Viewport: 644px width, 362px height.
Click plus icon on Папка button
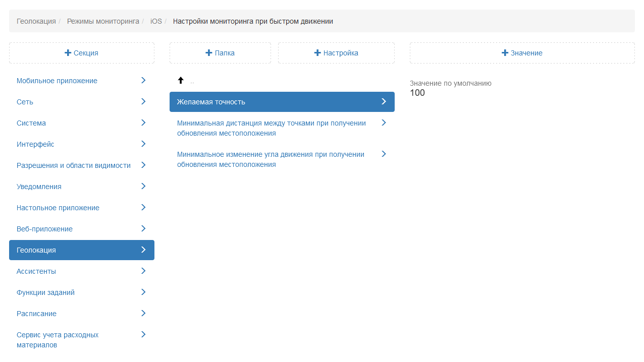point(209,53)
